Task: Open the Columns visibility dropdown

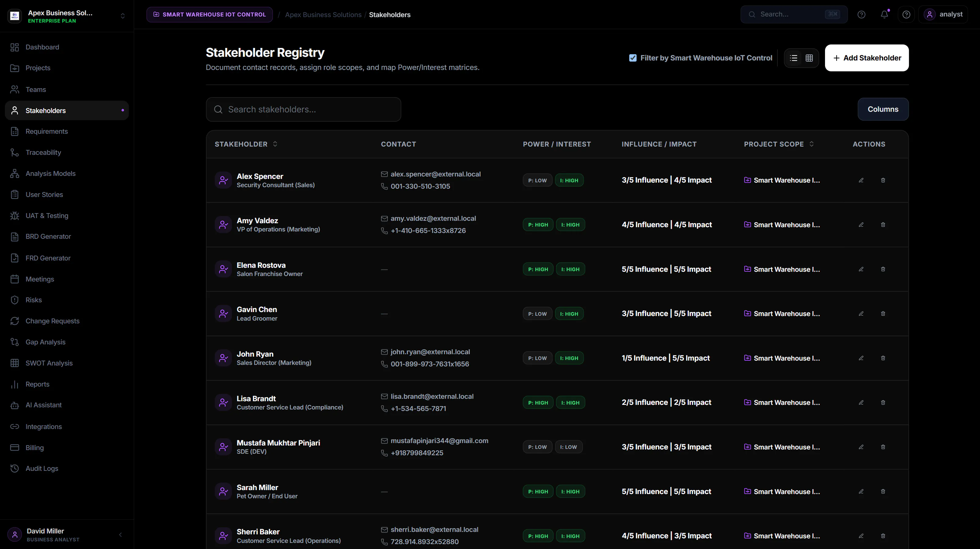Action: pyautogui.click(x=883, y=109)
